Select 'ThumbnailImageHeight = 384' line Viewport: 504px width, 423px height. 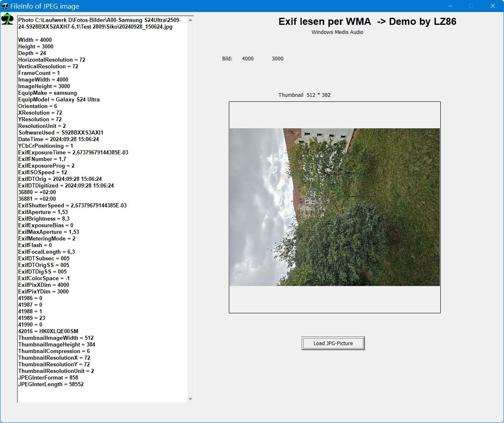pyautogui.click(x=57, y=344)
